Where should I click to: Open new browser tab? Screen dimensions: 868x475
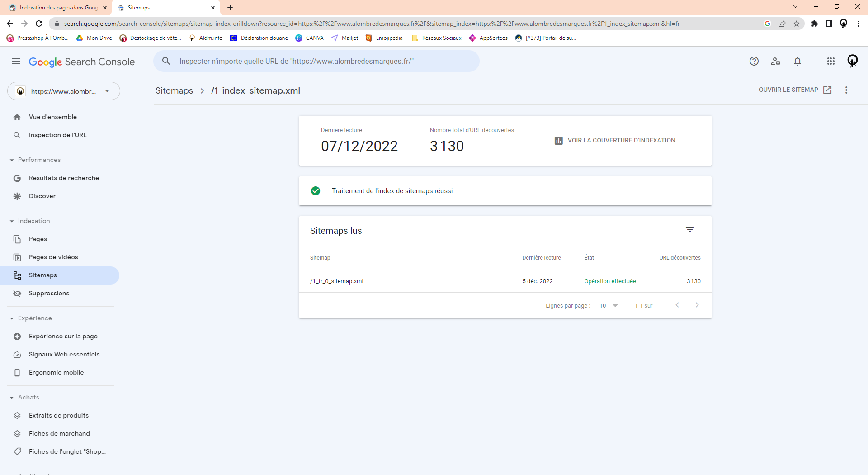pos(230,8)
